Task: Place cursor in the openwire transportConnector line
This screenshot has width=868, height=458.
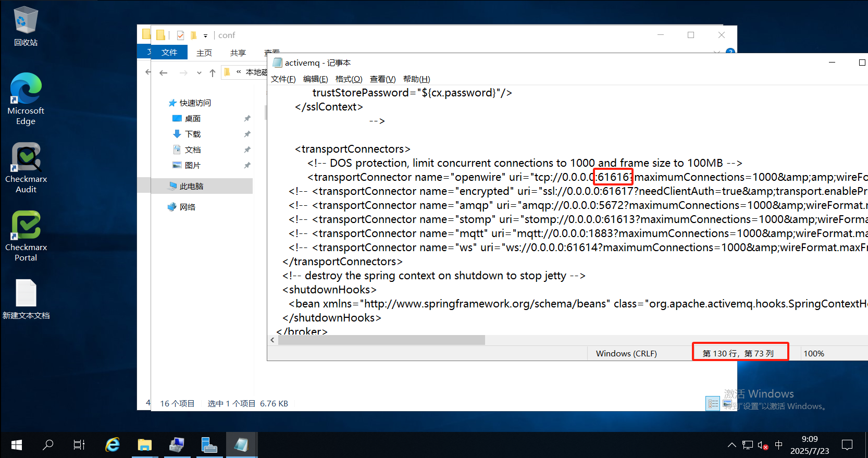Action: point(587,177)
